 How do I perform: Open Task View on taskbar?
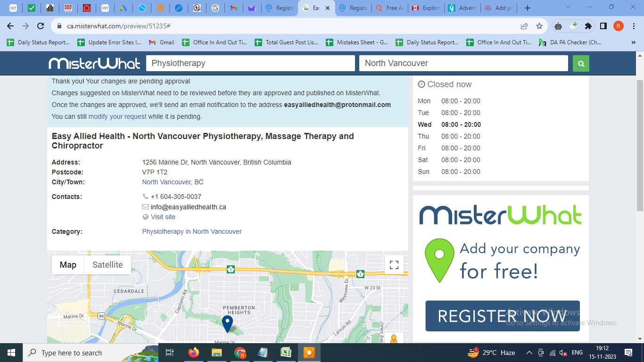pos(170,353)
